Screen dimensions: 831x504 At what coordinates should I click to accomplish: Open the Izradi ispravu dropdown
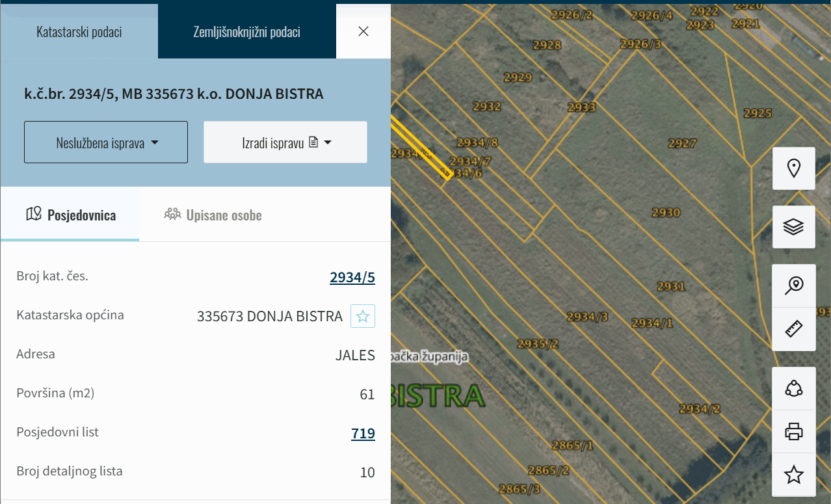(285, 142)
